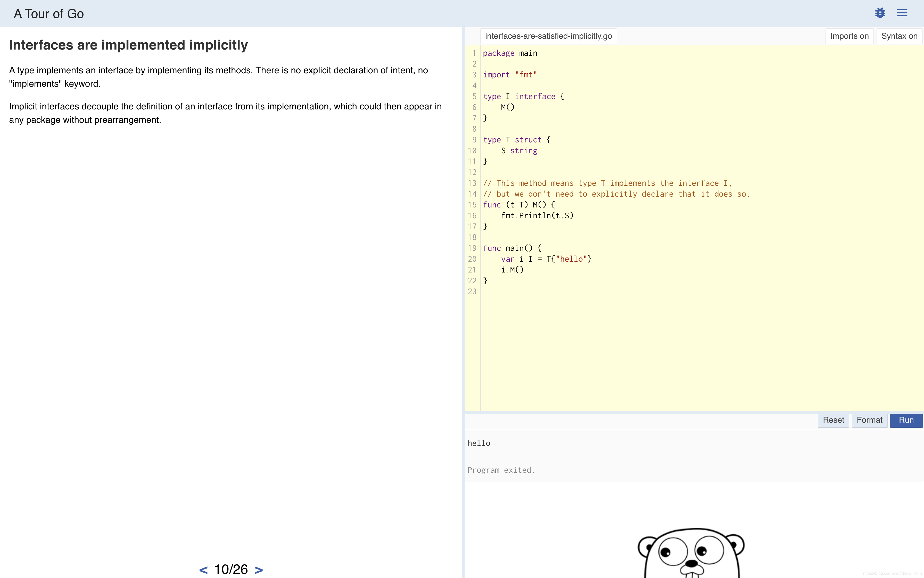The image size is (924, 578).
Task: Click 'type T struct {' code line
Action: point(517,140)
